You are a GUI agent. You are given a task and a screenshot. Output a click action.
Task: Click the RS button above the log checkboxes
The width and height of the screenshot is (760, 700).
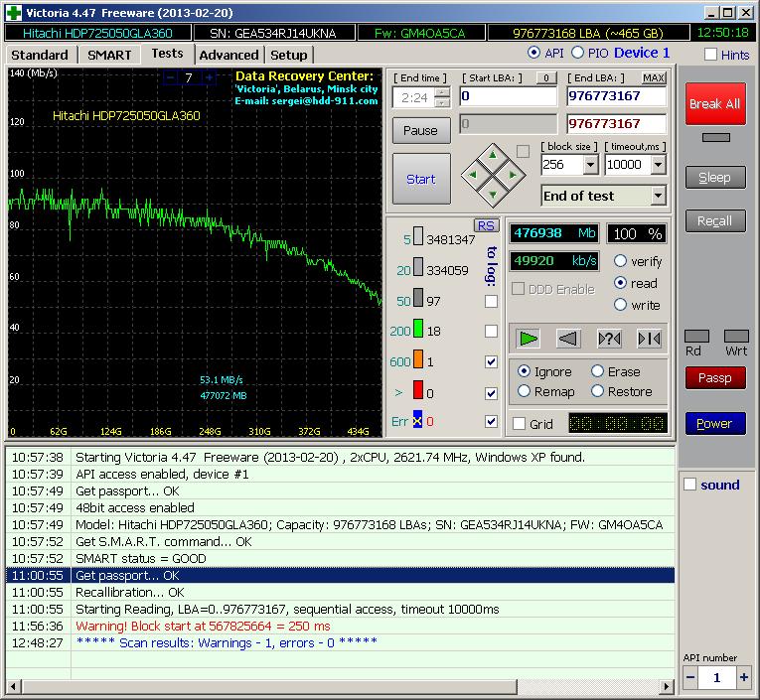[486, 225]
